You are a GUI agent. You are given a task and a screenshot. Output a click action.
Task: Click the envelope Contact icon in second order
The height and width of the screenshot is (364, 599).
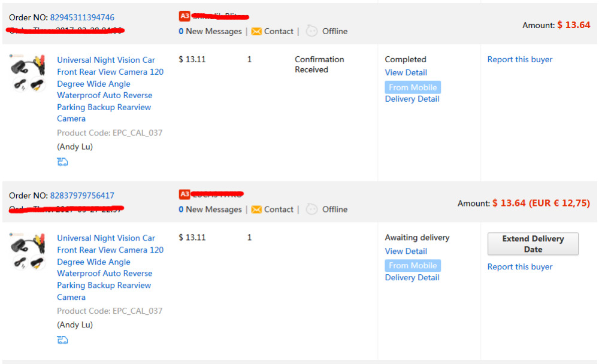pos(256,210)
